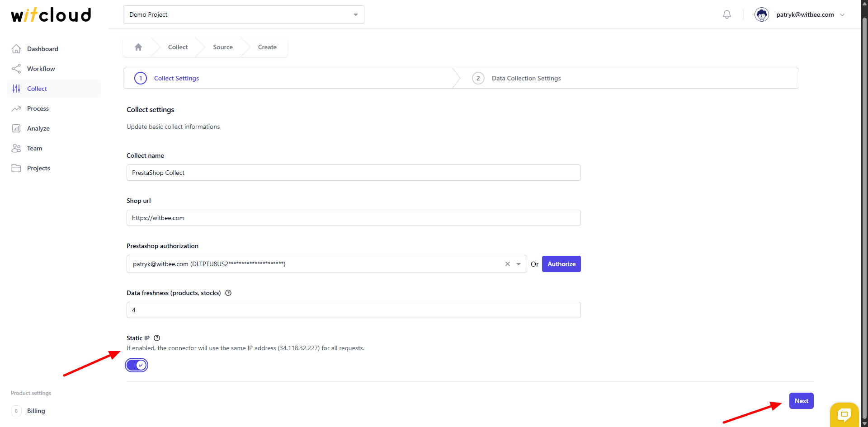This screenshot has width=868, height=427.
Task: Open Projects in the sidebar
Action: tap(54, 168)
